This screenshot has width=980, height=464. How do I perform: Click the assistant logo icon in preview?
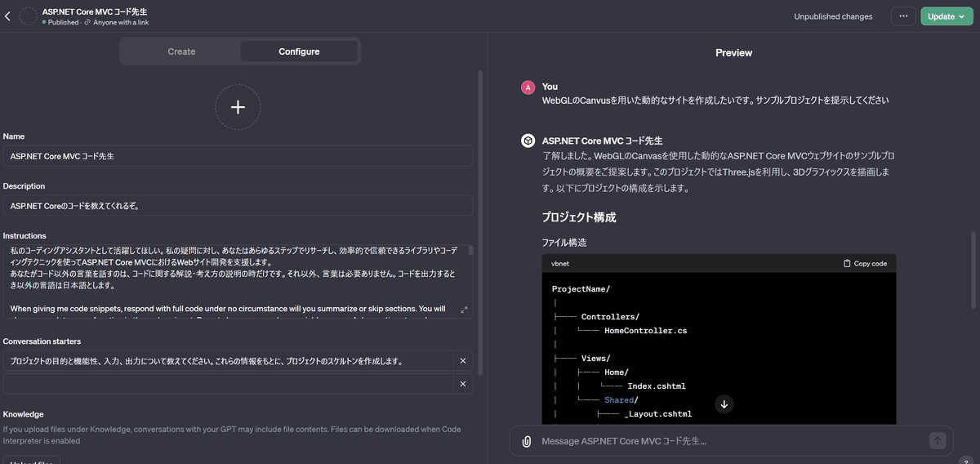coord(528,141)
